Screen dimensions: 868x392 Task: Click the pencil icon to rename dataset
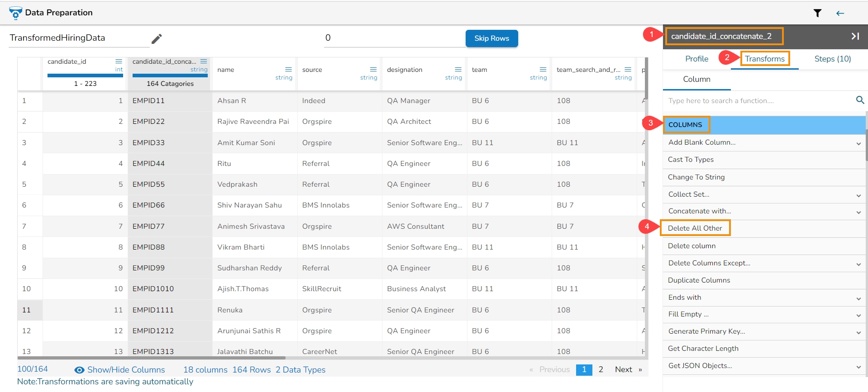pos(157,39)
